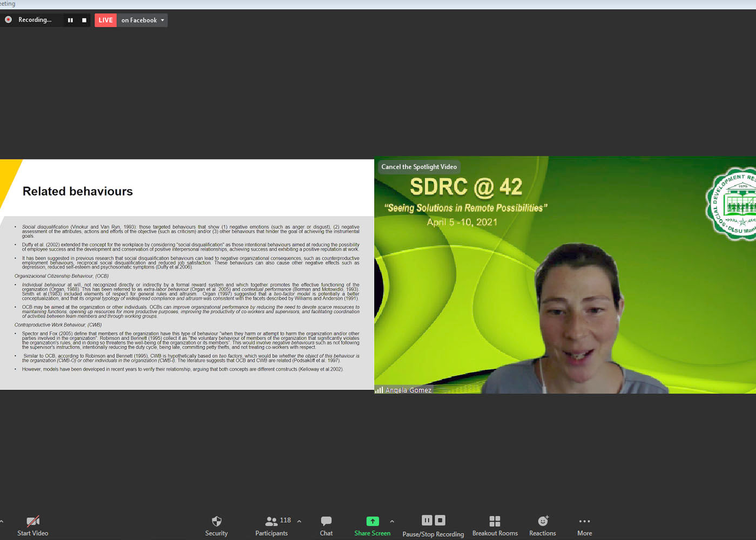Click the Related behaviours shared slide

point(187,274)
